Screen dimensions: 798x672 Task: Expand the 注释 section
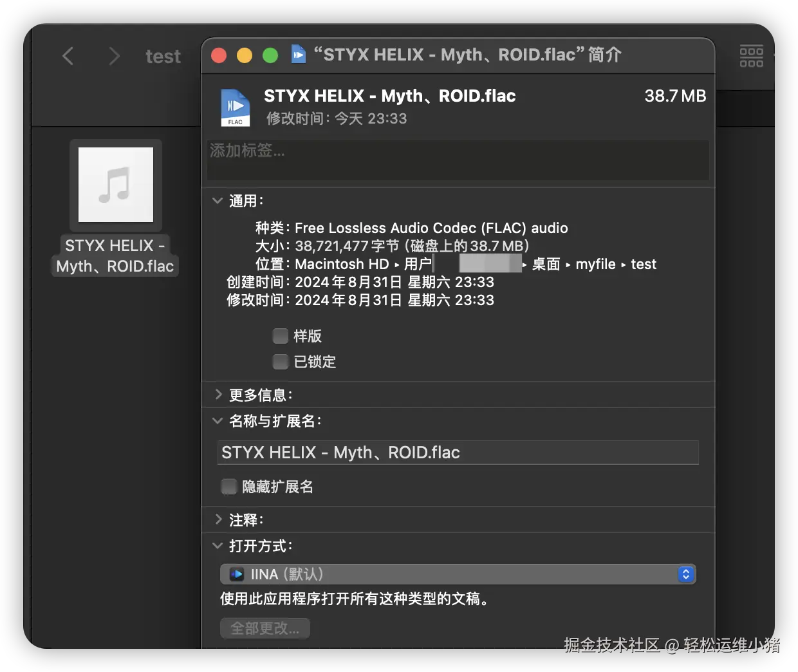tap(218, 519)
